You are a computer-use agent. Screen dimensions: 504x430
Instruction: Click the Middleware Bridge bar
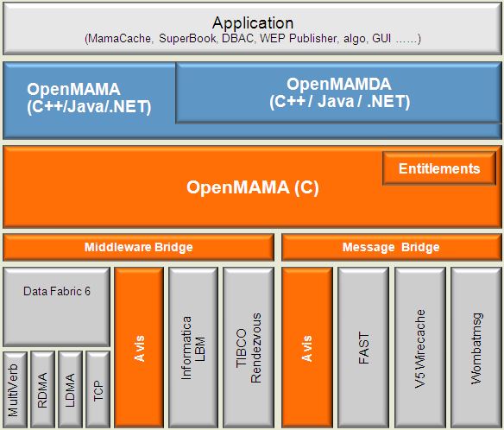coord(139,247)
